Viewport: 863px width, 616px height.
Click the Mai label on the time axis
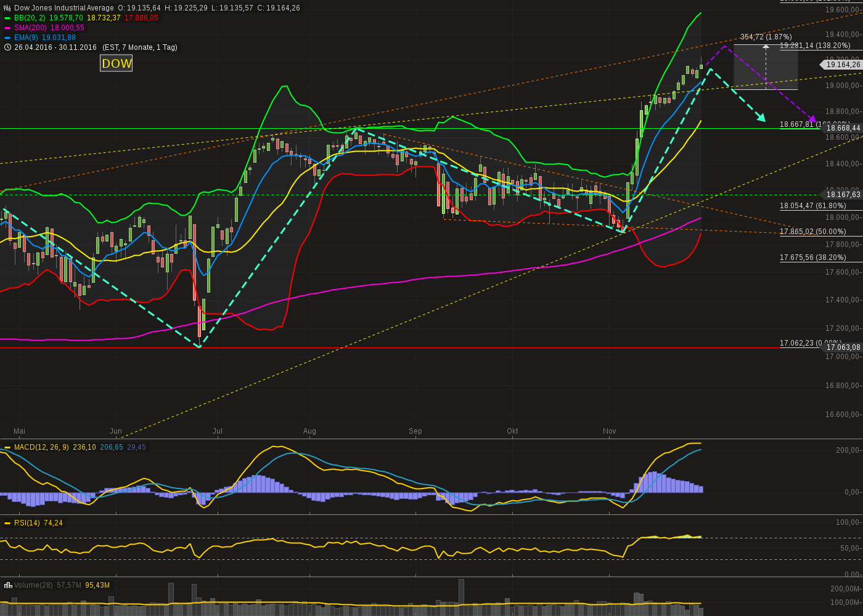19,431
